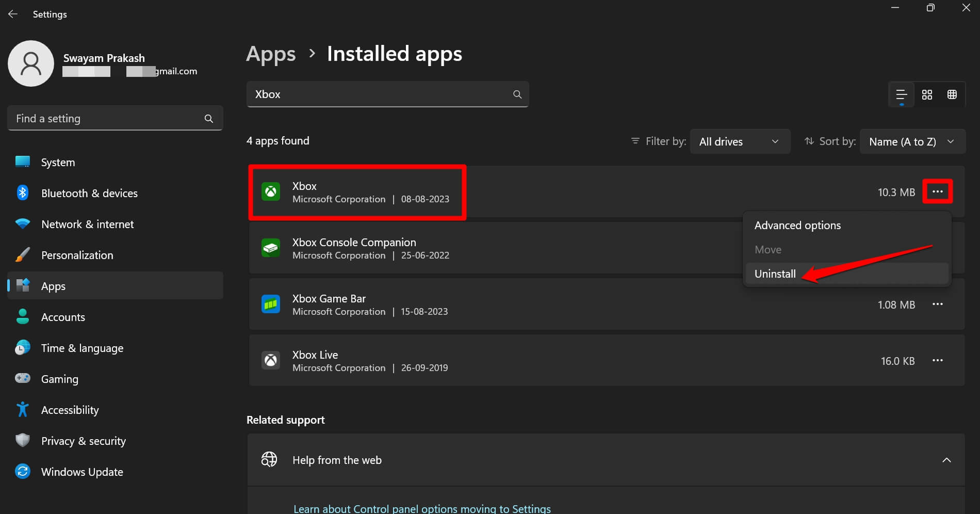Select Bluetooth & devices in sidebar
Image resolution: width=980 pixels, height=514 pixels.
pyautogui.click(x=89, y=193)
